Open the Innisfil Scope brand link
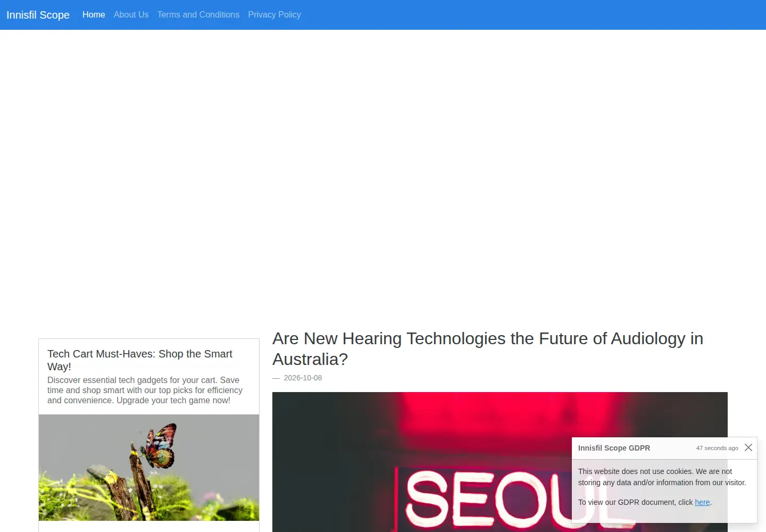Screen dimensions: 766x532 tap(38, 15)
